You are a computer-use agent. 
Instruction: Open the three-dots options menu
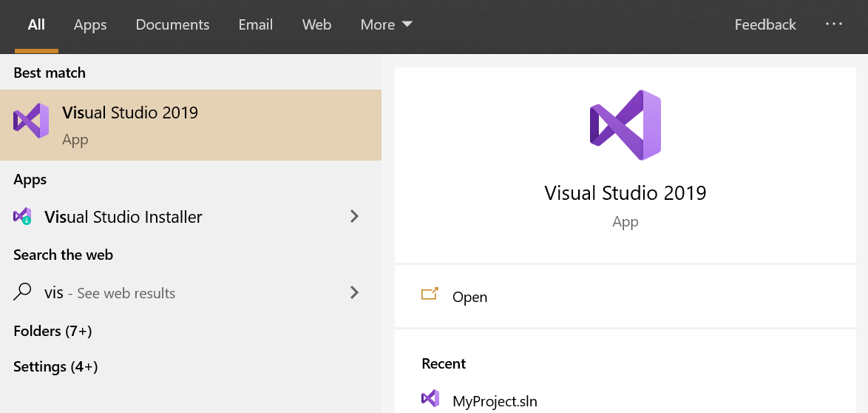click(x=834, y=24)
